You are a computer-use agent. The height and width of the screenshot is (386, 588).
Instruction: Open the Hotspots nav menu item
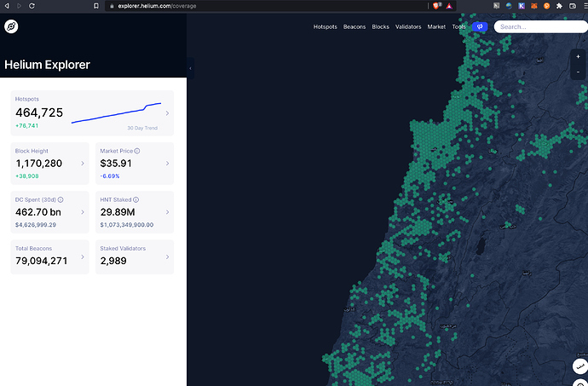coord(326,26)
